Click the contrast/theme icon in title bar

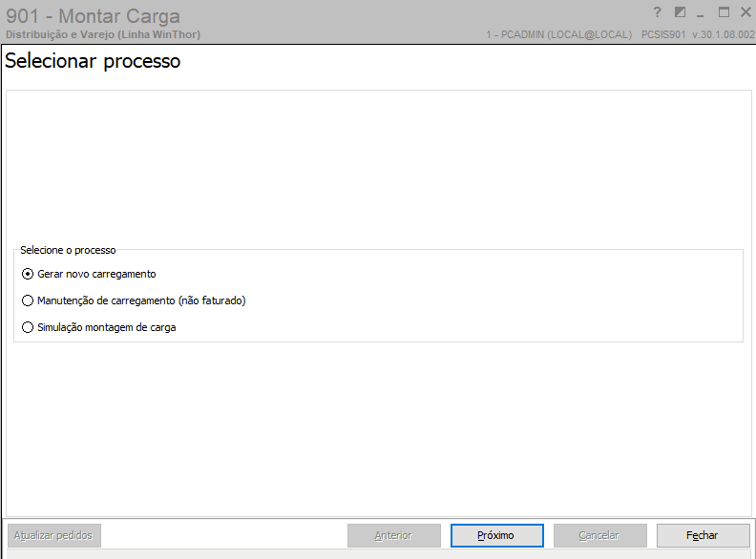pos(680,12)
